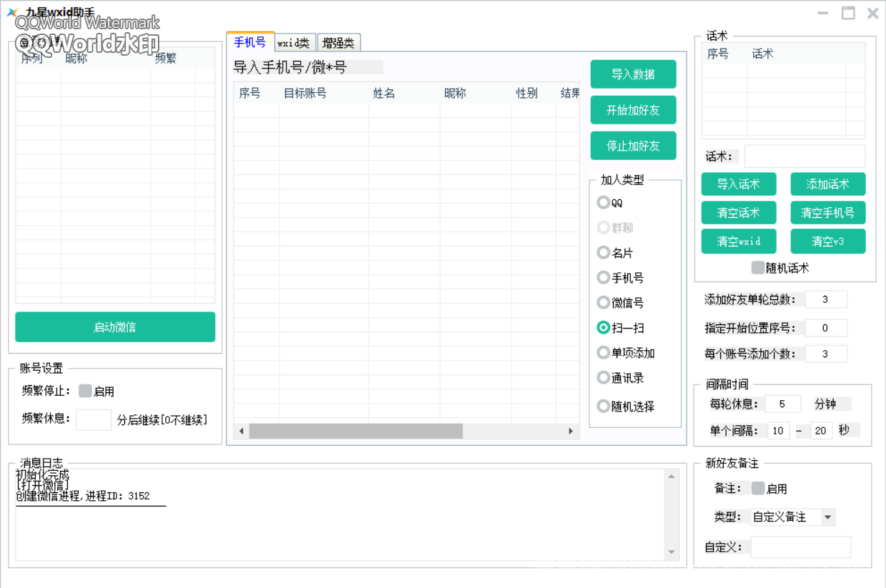Click the 清空话术 button
This screenshot has width=886, height=588.
pos(739,213)
